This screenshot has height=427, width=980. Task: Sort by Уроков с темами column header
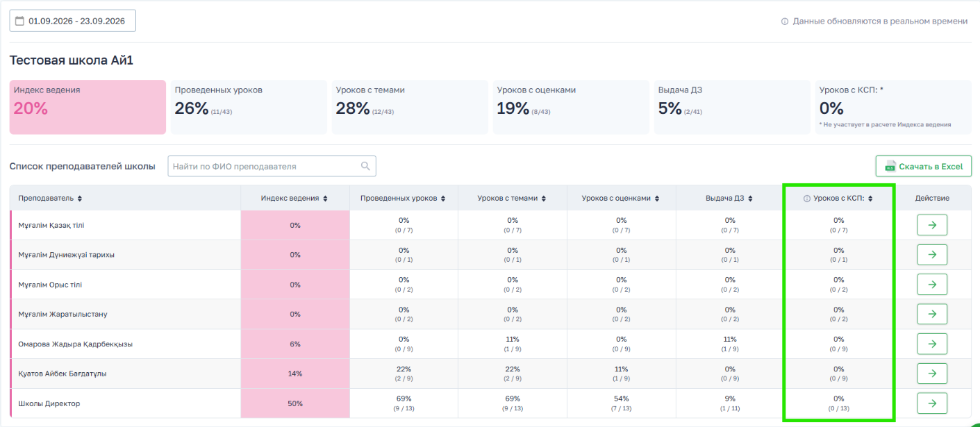512,198
